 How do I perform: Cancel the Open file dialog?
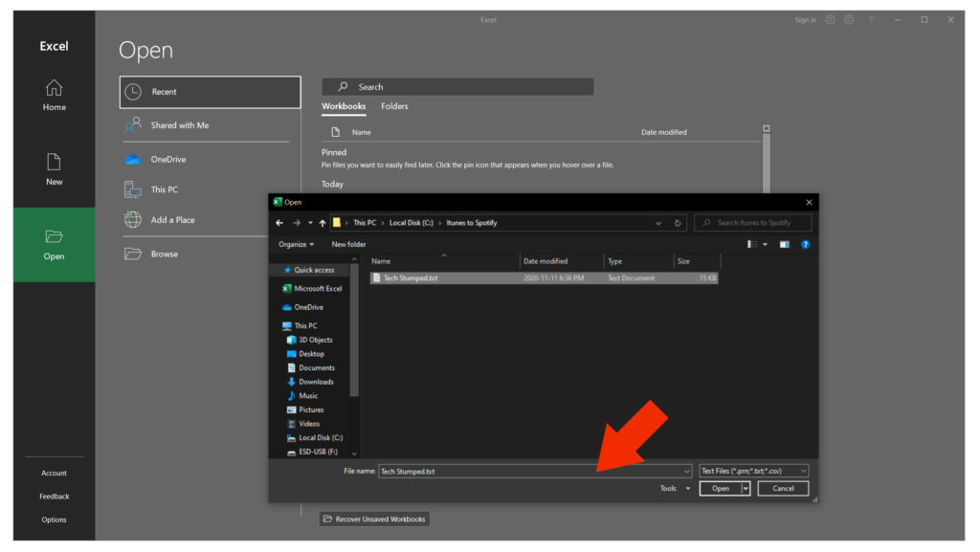click(x=783, y=488)
